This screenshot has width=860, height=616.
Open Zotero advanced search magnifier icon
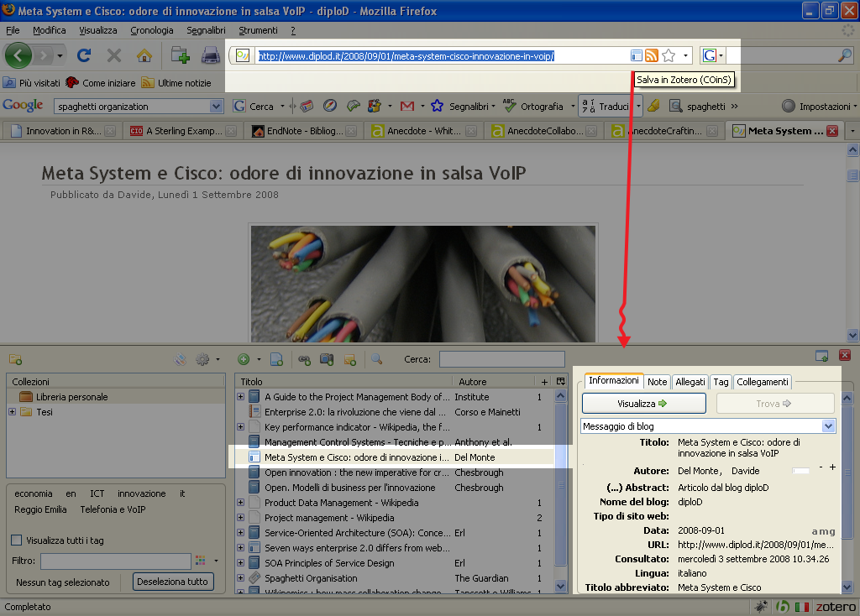376,359
